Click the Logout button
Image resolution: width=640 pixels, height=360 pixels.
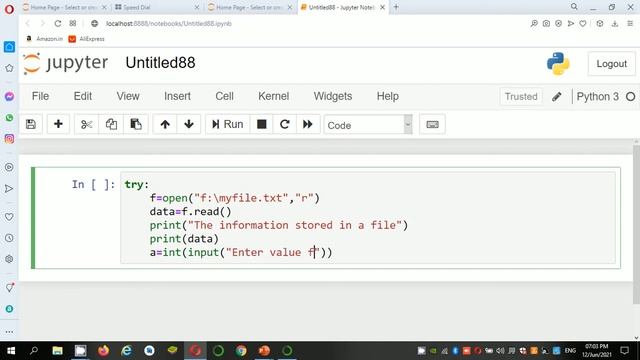[x=611, y=64]
